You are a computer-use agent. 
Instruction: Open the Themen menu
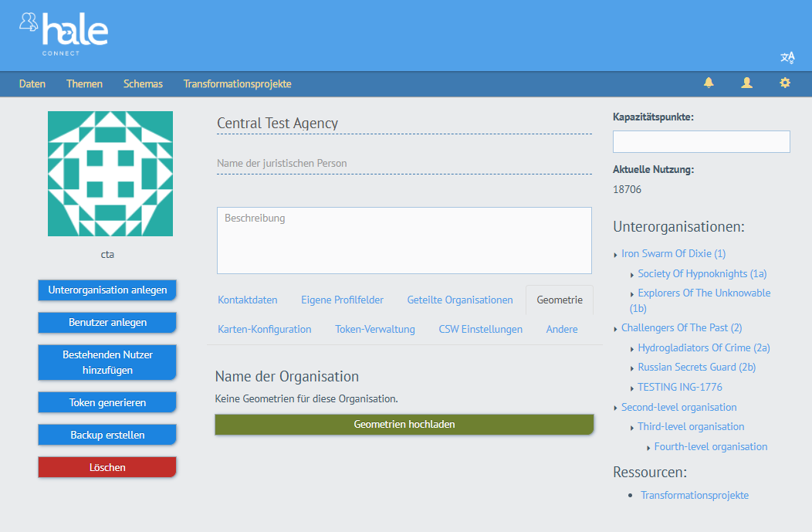pos(84,84)
